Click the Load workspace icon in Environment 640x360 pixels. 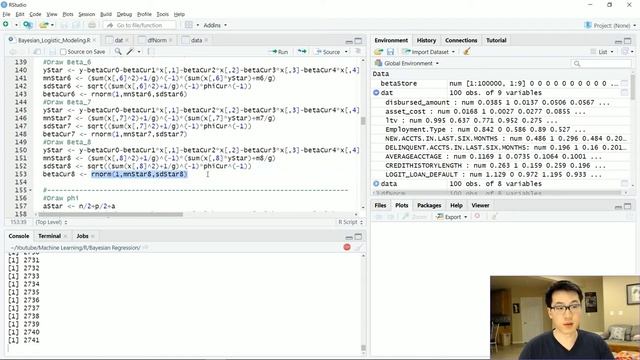click(x=378, y=52)
